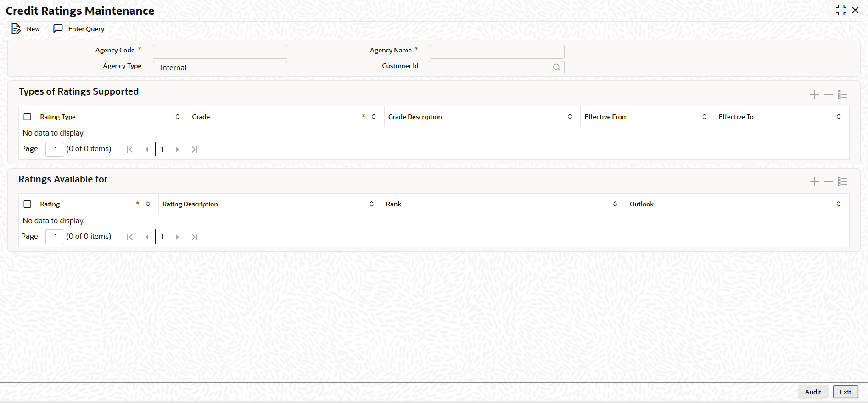Open single view for Types of Ratings Supported
Viewport: 868px width, 403px height.
[x=842, y=94]
